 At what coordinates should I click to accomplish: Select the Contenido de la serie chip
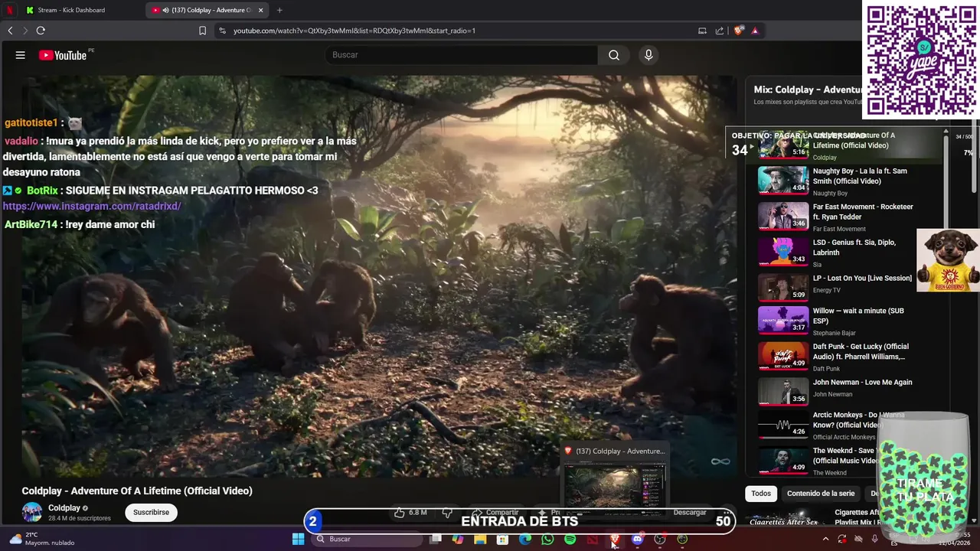(821, 494)
